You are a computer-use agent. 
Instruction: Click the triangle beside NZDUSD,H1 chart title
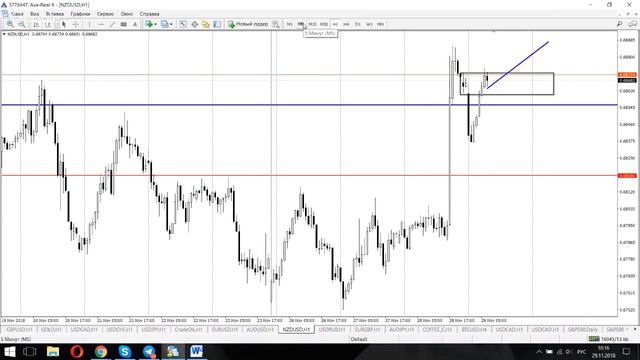(4, 34)
